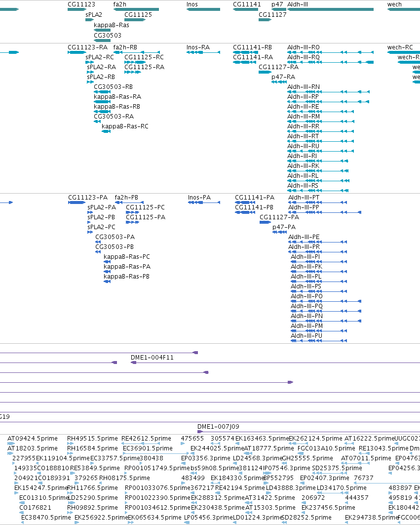
Task: Select the Aldh-III-PO protein label
Action: 306,296
